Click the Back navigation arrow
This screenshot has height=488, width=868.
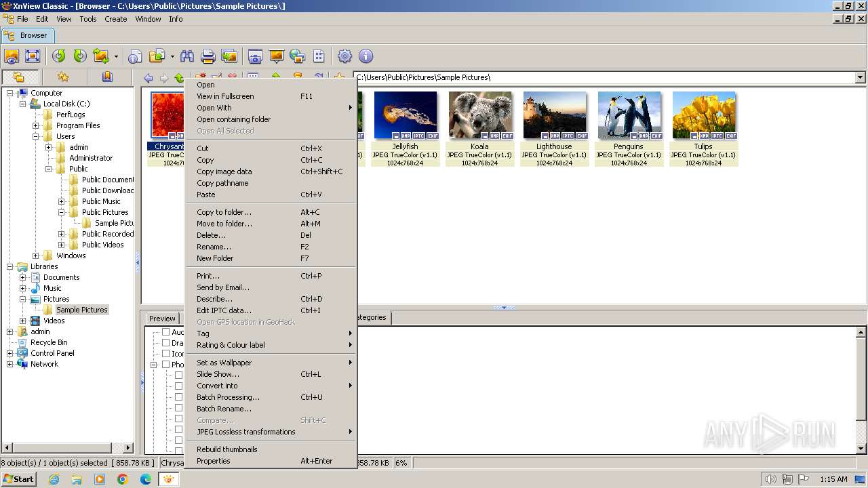[149, 78]
